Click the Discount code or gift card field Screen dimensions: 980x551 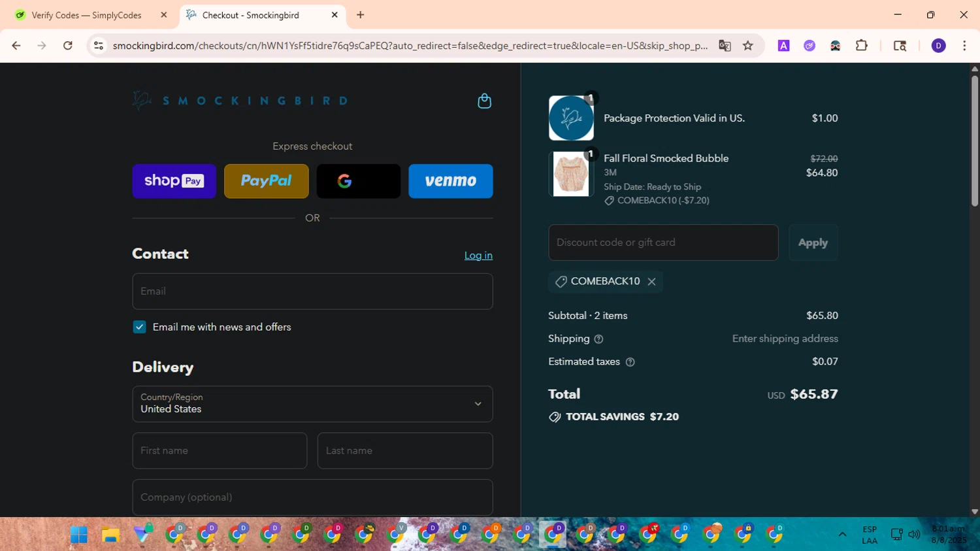point(663,242)
